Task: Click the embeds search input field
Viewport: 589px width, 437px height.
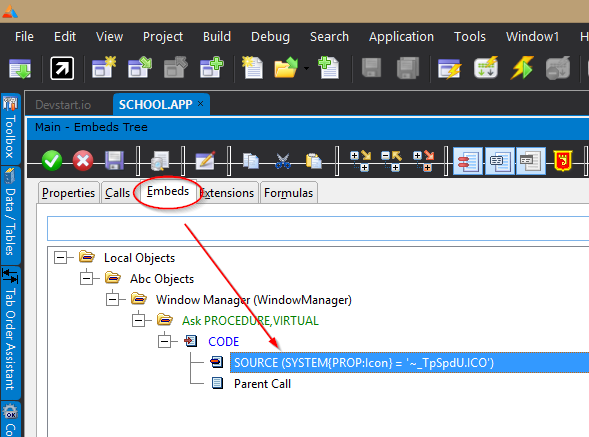Action: [x=318, y=228]
